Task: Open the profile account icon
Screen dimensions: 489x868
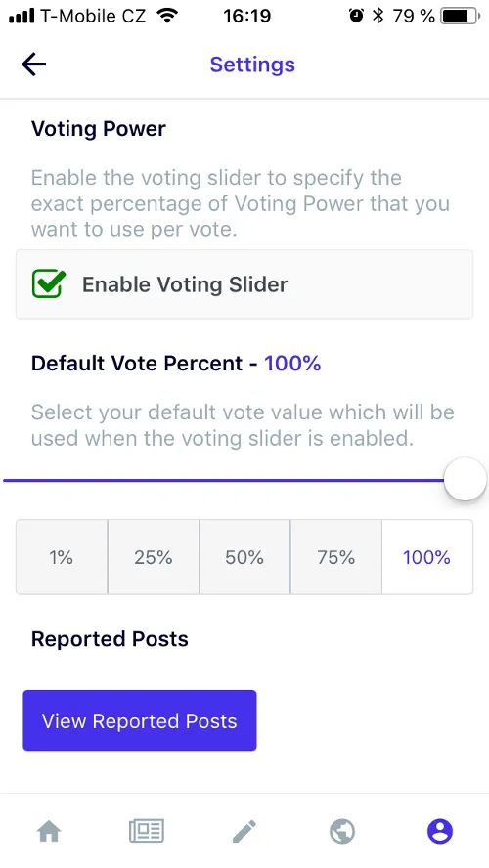Action: point(440,831)
